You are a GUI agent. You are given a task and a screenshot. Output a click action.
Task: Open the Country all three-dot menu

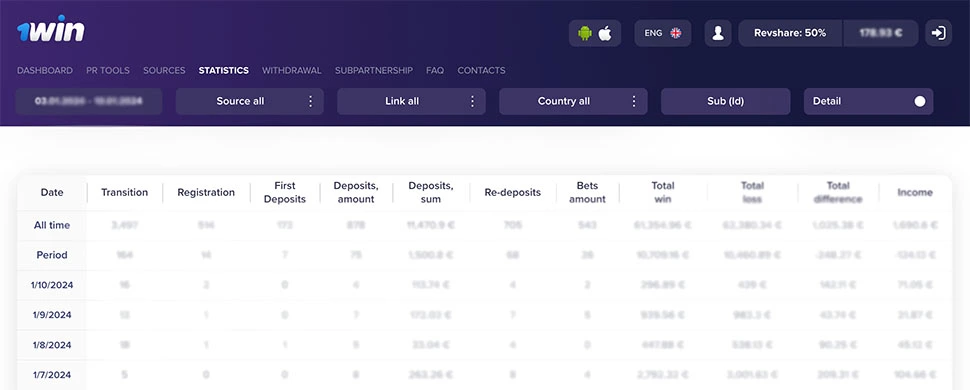click(x=634, y=102)
